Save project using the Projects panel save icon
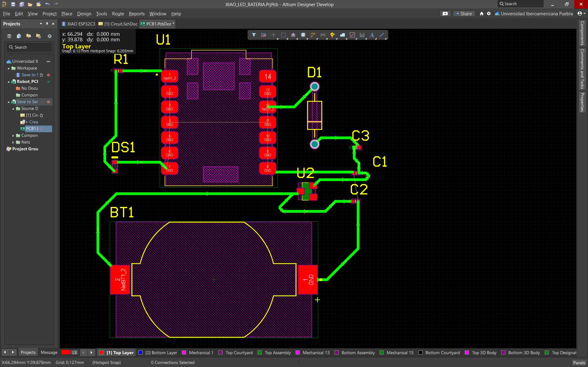Image resolution: width=588 pixels, height=367 pixels. coord(9,36)
